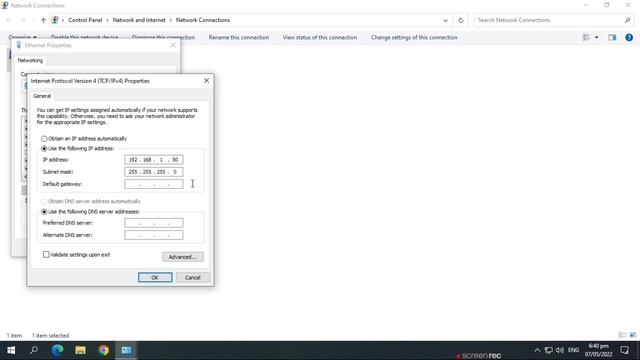The width and height of the screenshot is (640, 360).
Task: Click Network Connections breadcrumb
Action: [x=203, y=20]
